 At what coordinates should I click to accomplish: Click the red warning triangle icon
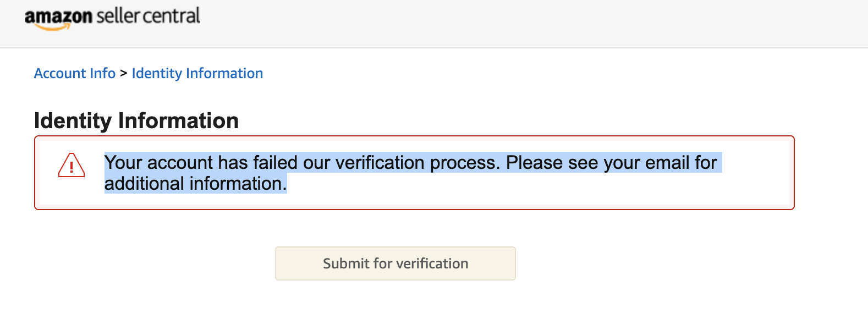pos(72,165)
